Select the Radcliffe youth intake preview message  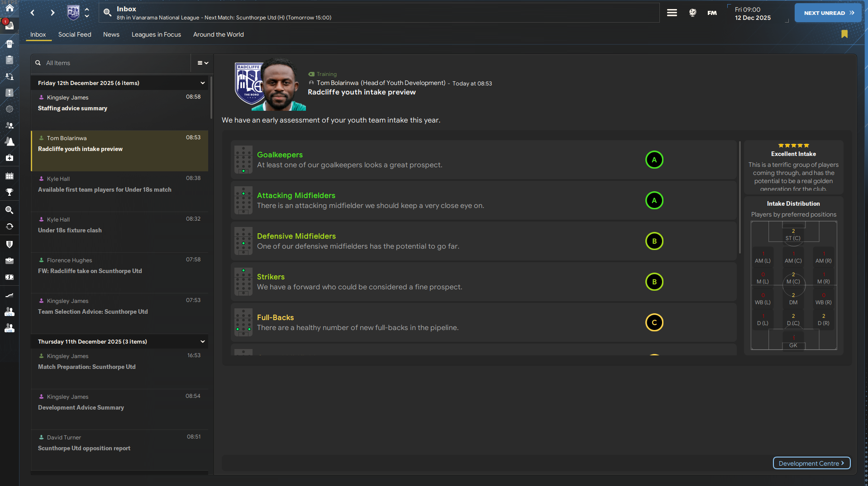(x=119, y=151)
